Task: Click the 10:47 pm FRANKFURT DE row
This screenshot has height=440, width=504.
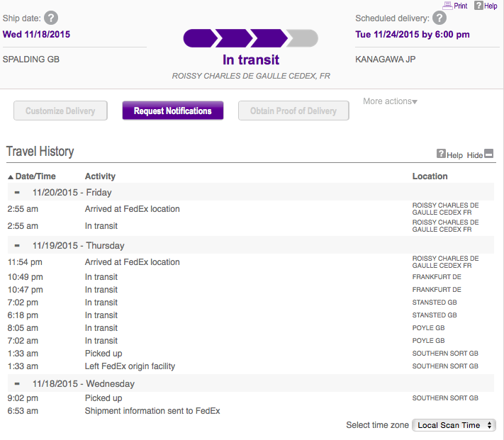Action: pyautogui.click(x=251, y=290)
